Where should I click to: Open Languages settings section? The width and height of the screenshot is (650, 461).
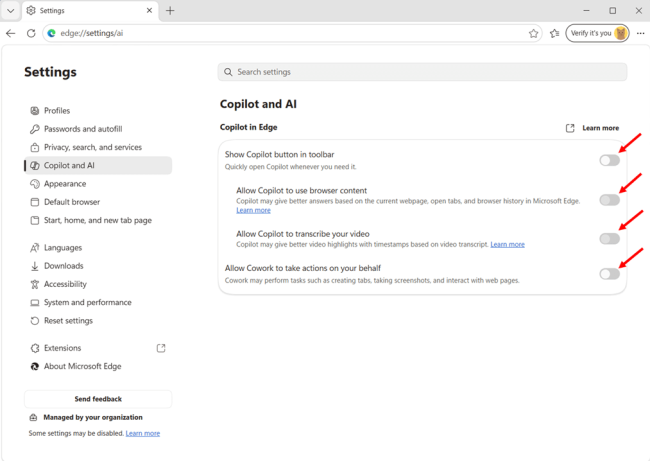98,247
